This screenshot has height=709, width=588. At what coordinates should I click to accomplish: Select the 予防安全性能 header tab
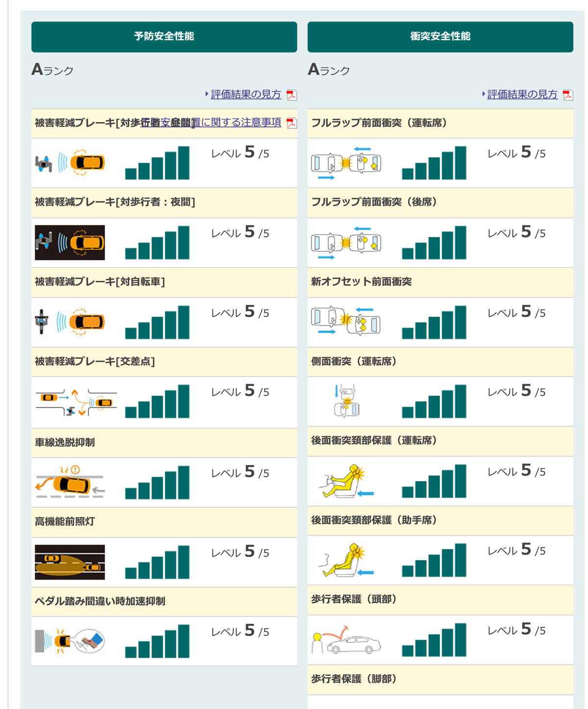(164, 37)
